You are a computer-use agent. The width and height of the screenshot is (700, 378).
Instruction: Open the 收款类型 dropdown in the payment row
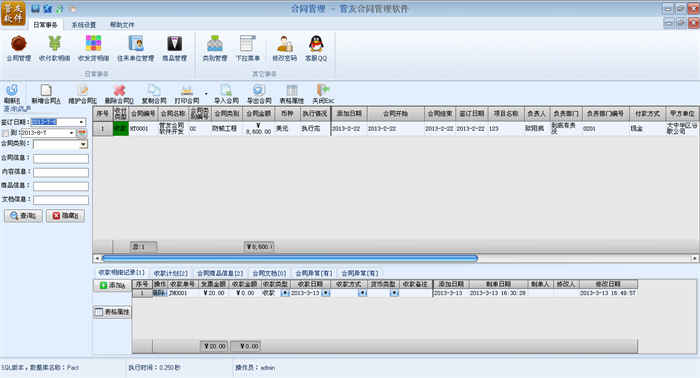(x=285, y=293)
